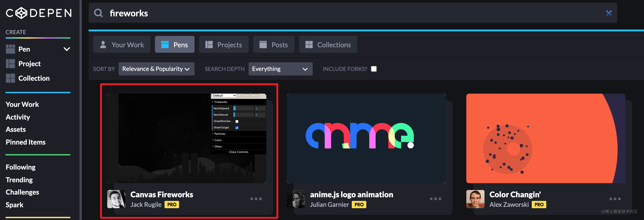Click the CodePen logo

(x=38, y=13)
